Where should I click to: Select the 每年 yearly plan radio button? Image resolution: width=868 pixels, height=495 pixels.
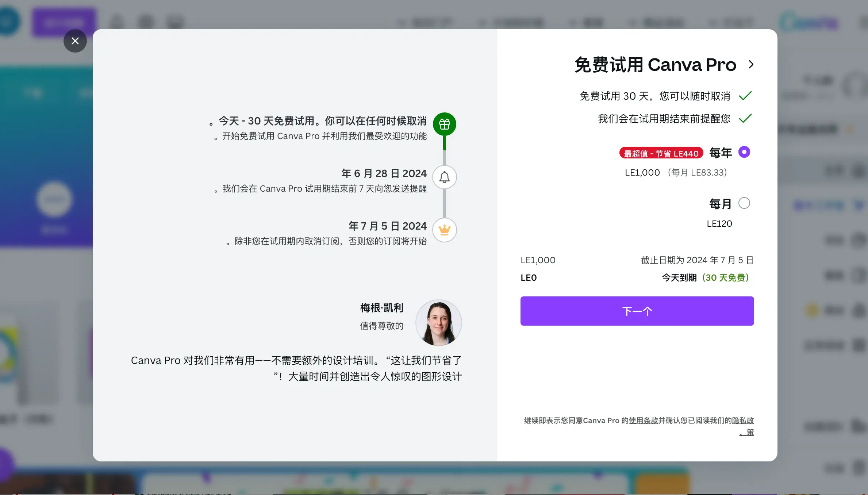(744, 152)
